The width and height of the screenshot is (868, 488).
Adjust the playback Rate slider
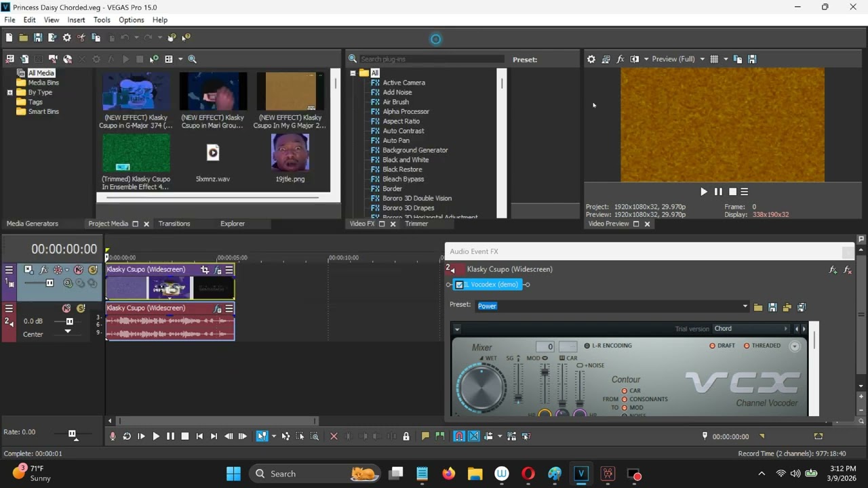72,434
